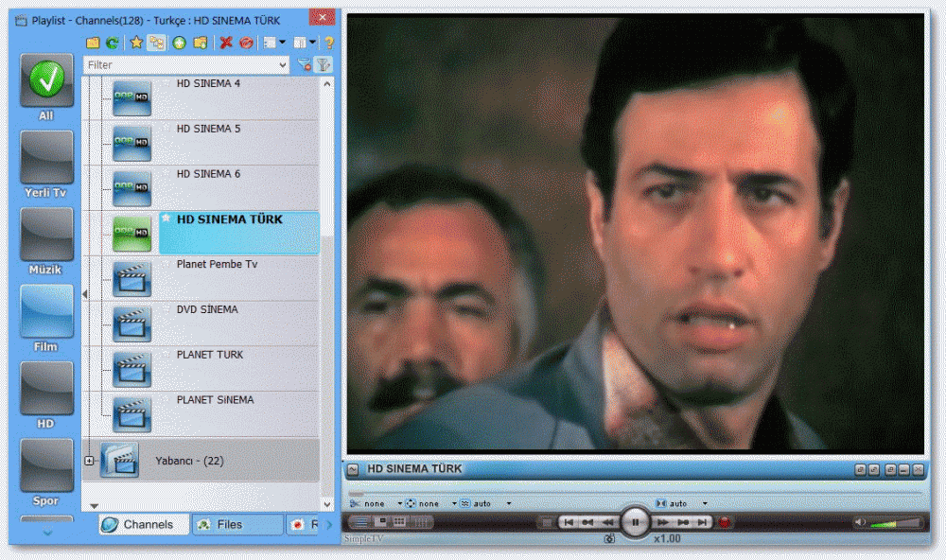Open the Filter combo box arrow
This screenshot has width=946, height=560.
coord(283,64)
